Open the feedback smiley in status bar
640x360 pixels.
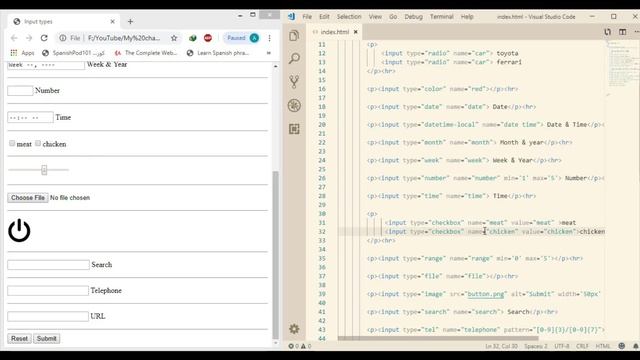(x=622, y=346)
